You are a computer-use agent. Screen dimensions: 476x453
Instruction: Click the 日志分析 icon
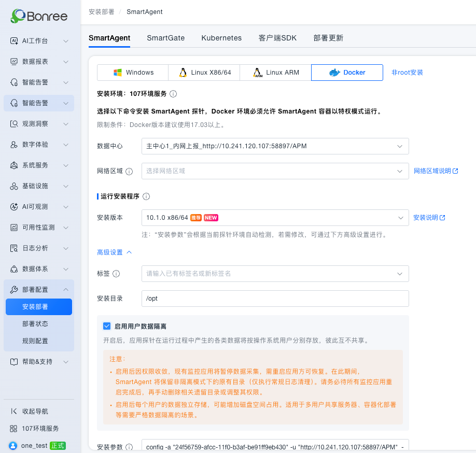pos(14,248)
